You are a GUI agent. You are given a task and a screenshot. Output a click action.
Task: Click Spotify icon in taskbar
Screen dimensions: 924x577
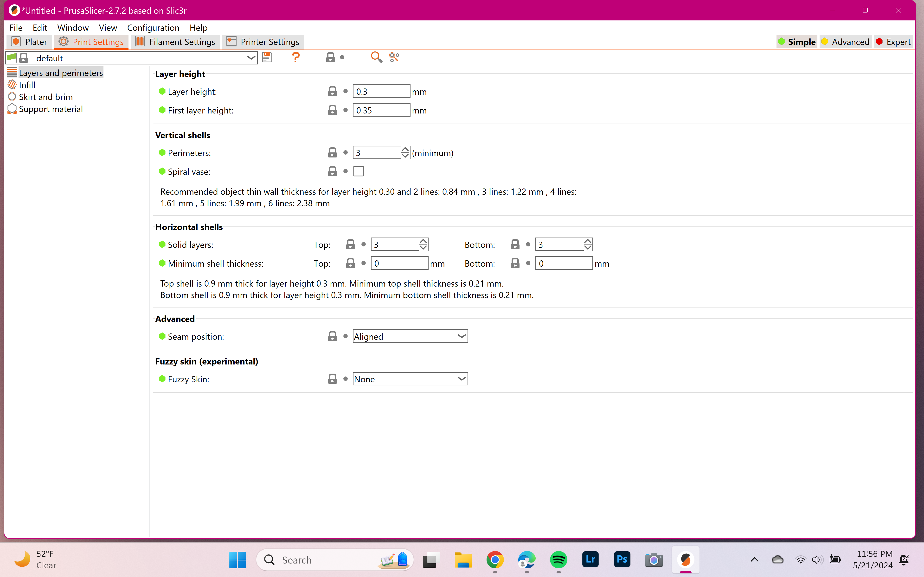(559, 559)
